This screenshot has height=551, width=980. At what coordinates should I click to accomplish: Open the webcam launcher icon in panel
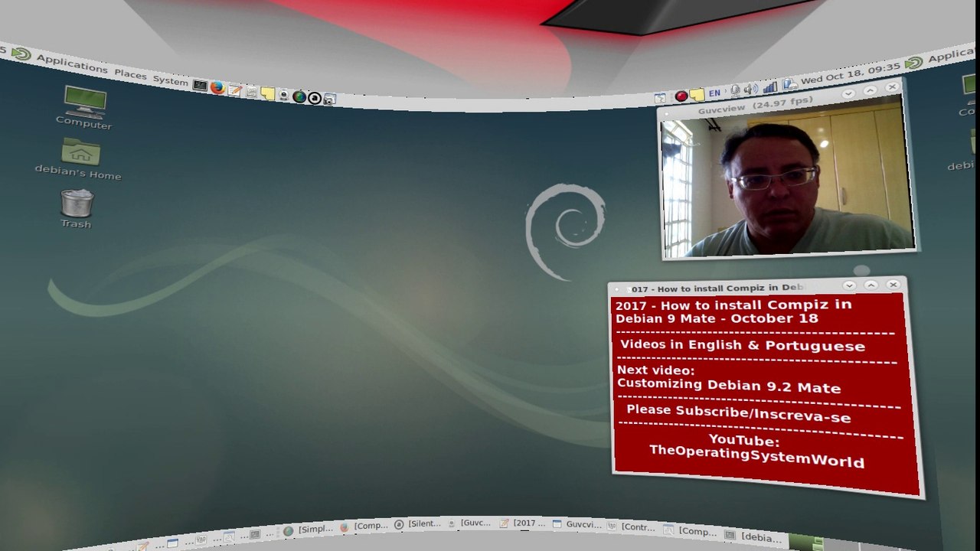coord(283,95)
